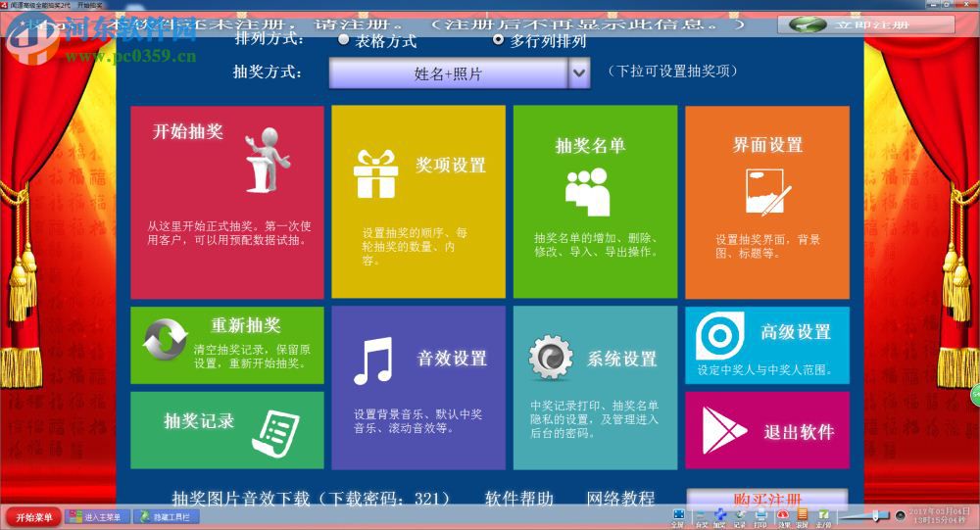Viewport: 980px width, 530px height.
Task: Click the play triangle icon for 退出软件
Action: [724, 431]
